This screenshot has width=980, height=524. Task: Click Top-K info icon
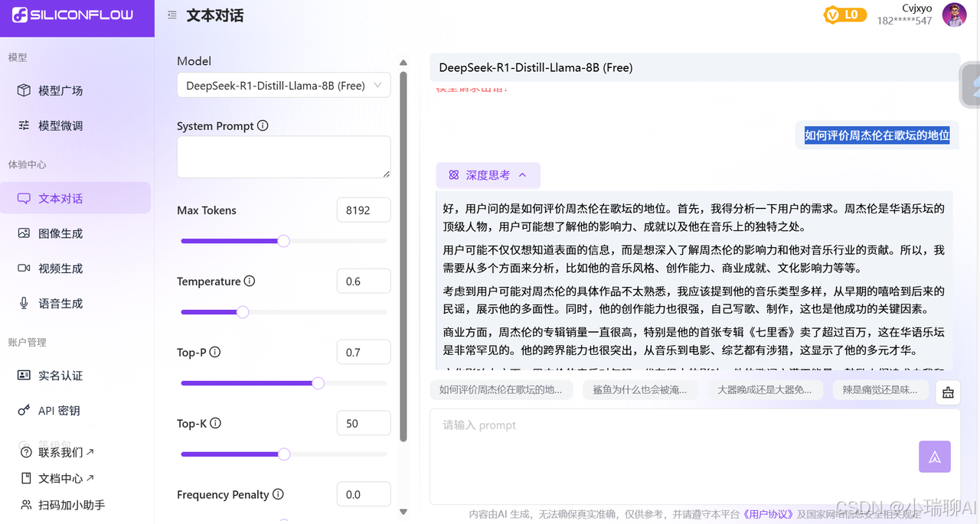point(216,423)
